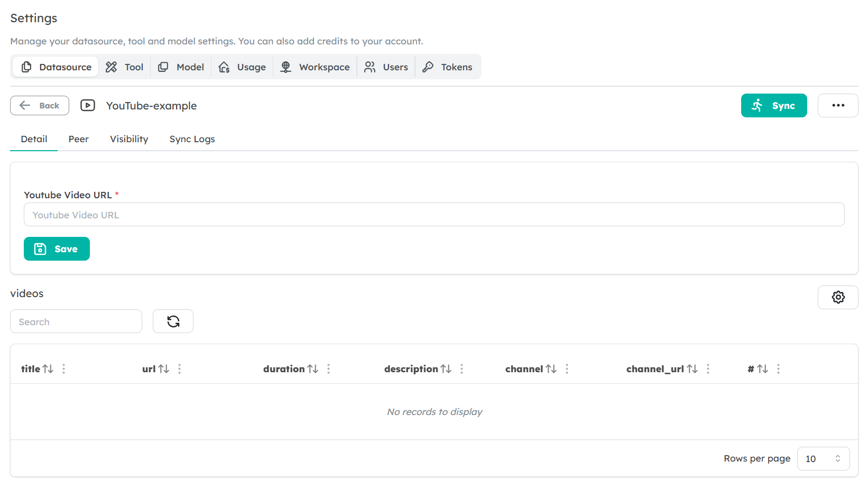The width and height of the screenshot is (868, 488).
Task: Open the three-dot more options menu
Action: [x=838, y=105]
